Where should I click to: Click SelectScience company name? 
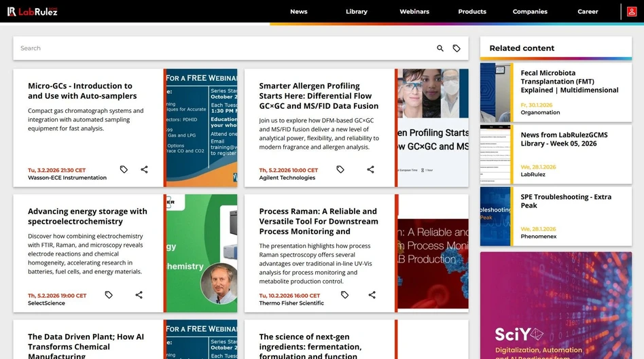(x=46, y=303)
